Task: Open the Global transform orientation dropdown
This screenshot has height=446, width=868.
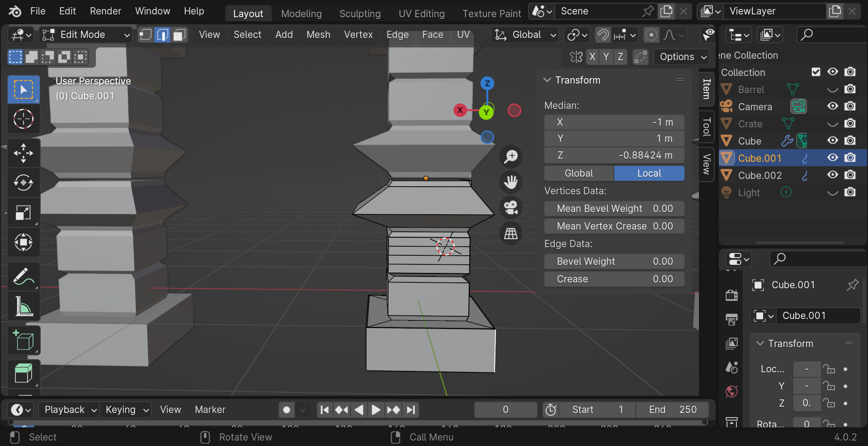Action: (524, 34)
